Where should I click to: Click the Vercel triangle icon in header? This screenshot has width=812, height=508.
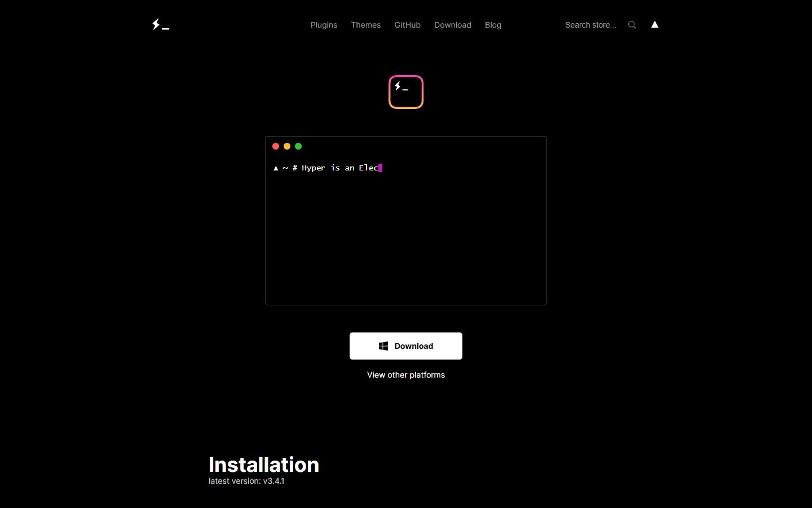pyautogui.click(x=655, y=24)
